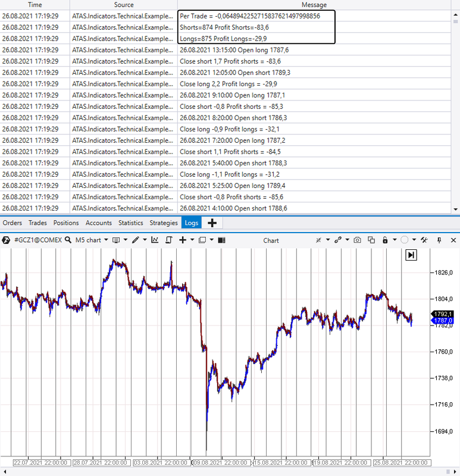Image resolution: width=460 pixels, height=476 pixels.
Task: Toggle the column layout panel icon
Action: click(221, 240)
